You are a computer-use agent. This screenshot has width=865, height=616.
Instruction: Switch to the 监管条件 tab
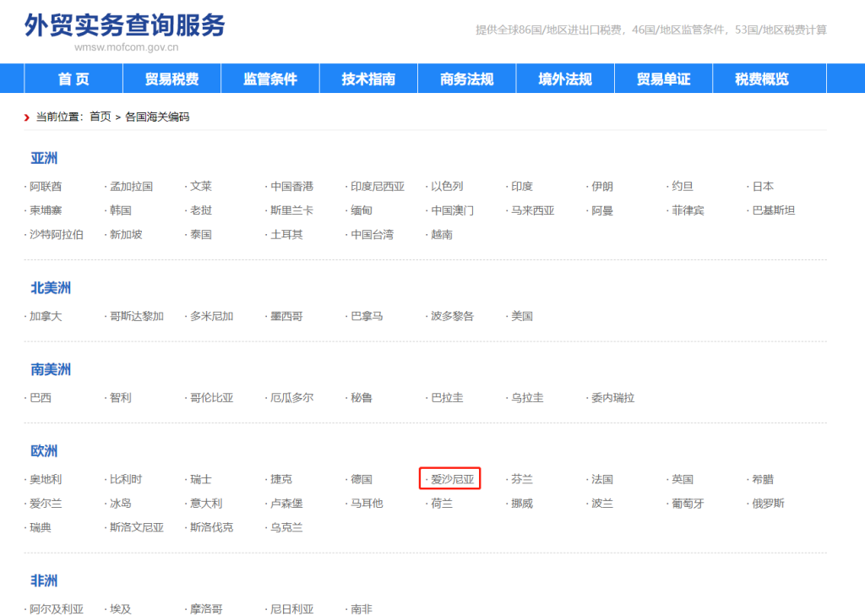click(270, 79)
